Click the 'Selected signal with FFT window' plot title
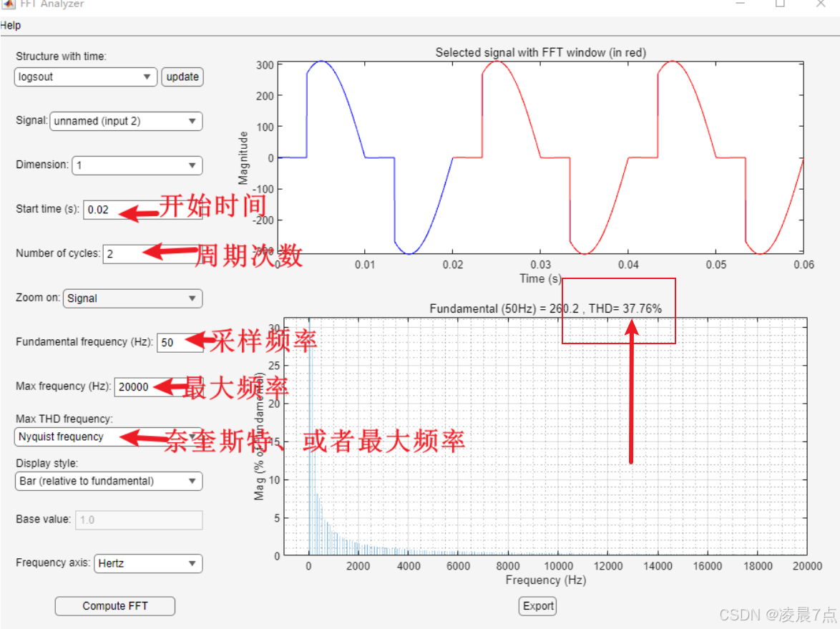The width and height of the screenshot is (840, 629). [540, 52]
